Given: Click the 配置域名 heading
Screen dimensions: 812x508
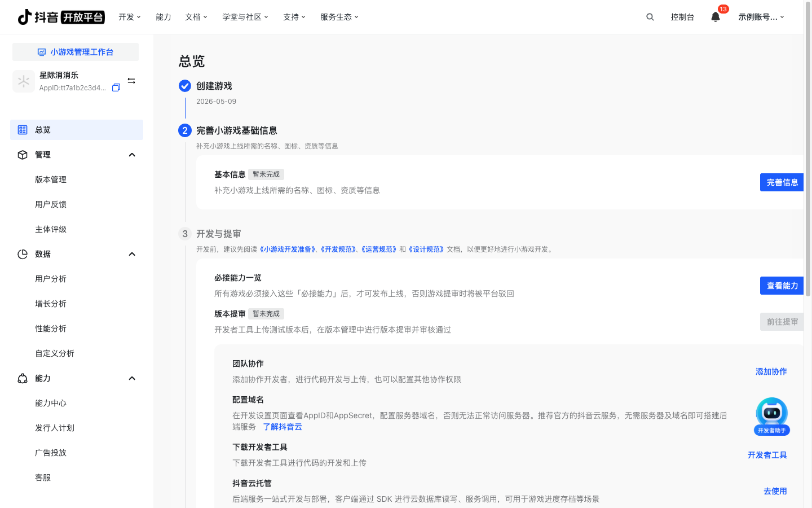Looking at the screenshot, I should pyautogui.click(x=248, y=400).
